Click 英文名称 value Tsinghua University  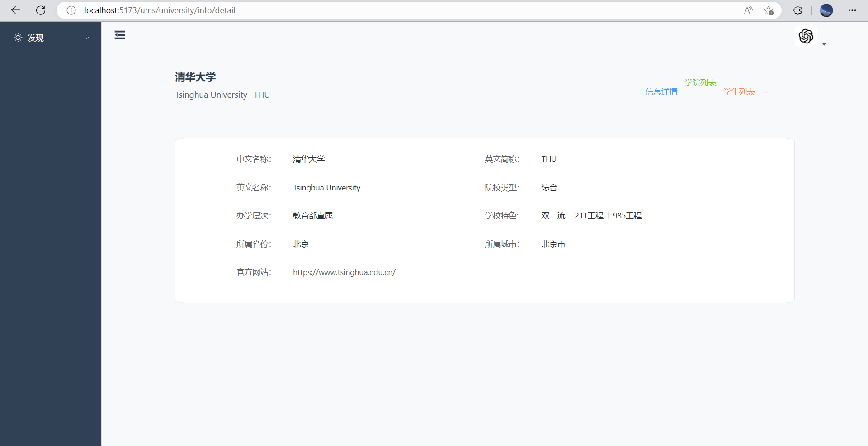[x=326, y=188]
